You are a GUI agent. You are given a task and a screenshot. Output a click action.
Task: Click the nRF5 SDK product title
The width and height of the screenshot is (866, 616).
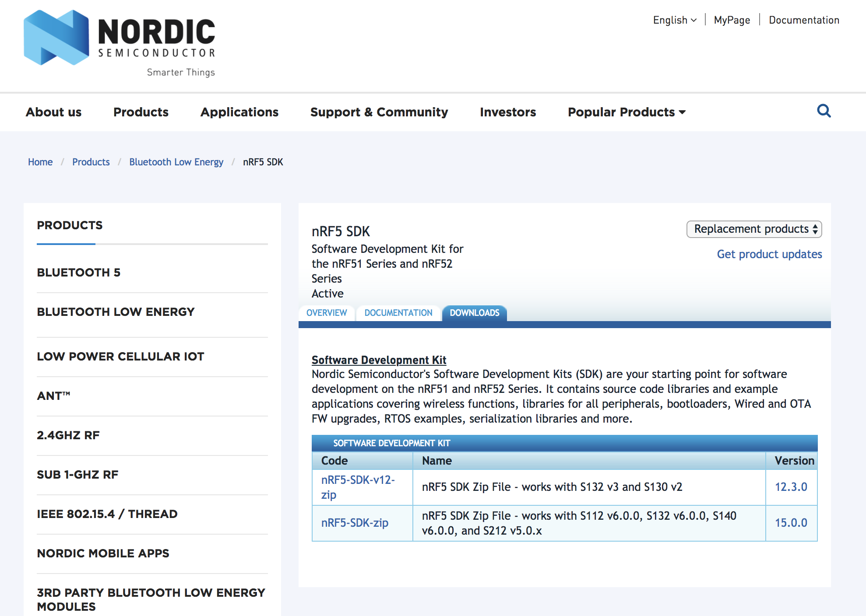pyautogui.click(x=341, y=231)
